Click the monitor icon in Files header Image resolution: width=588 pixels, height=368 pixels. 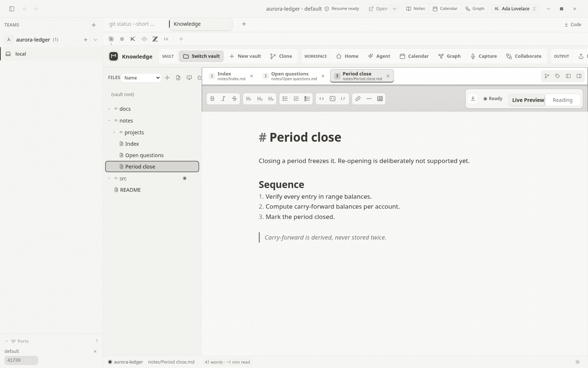click(x=189, y=78)
